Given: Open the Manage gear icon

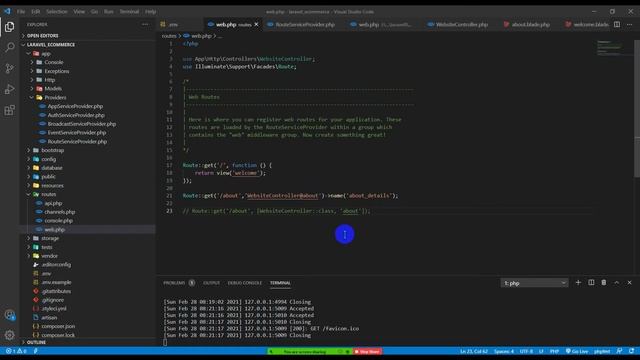Looking at the screenshot, I should point(9,335).
